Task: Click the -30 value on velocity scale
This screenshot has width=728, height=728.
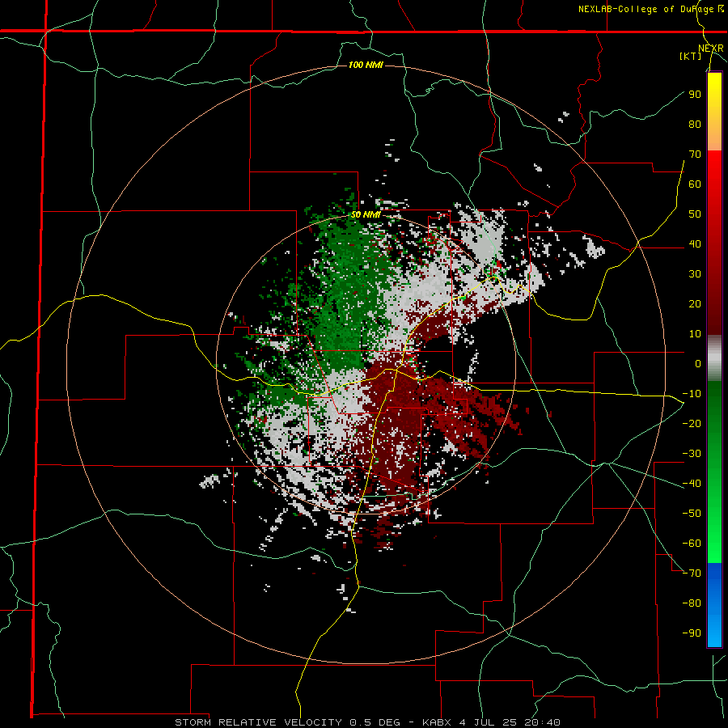Action: click(692, 454)
